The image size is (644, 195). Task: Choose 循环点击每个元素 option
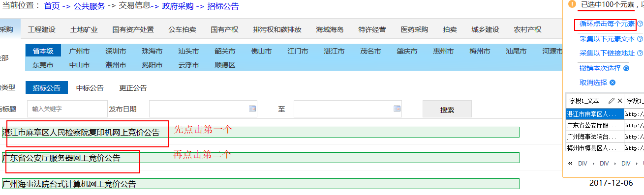pos(607,24)
